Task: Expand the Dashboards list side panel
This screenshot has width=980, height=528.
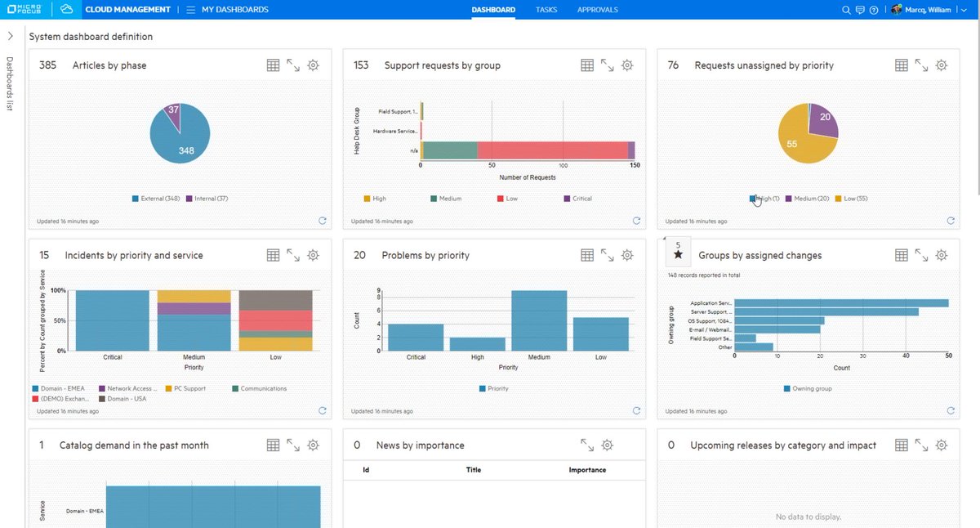Action: coord(10,37)
